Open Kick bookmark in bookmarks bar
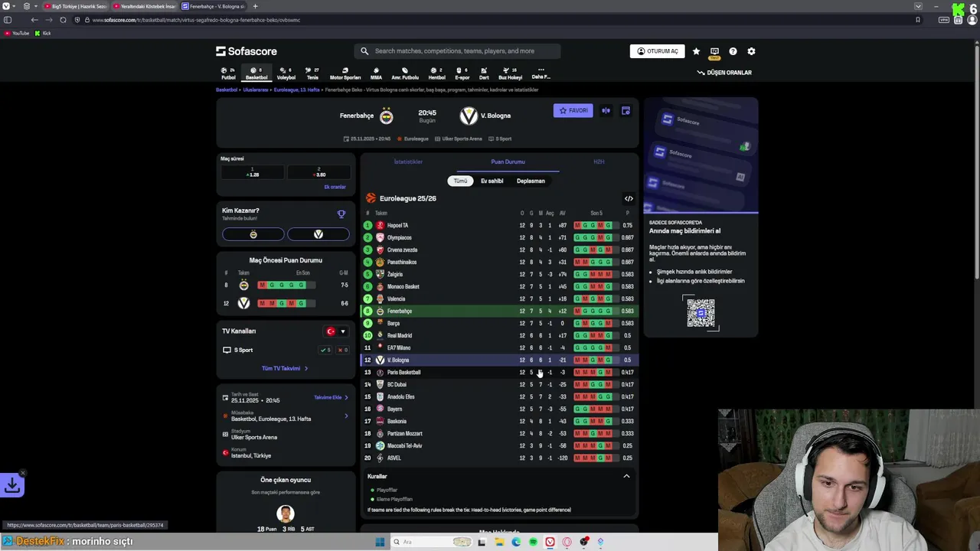The width and height of the screenshot is (980, 551). tap(43, 33)
